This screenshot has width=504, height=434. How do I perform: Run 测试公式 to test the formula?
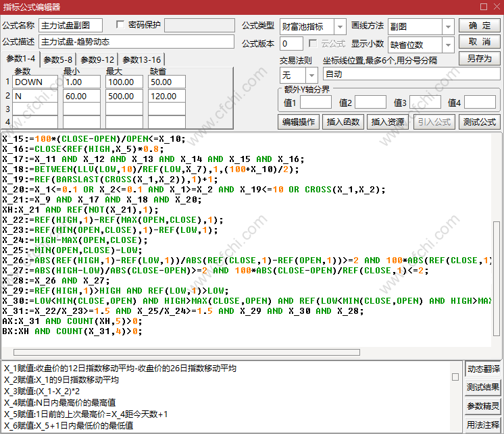coord(479,122)
